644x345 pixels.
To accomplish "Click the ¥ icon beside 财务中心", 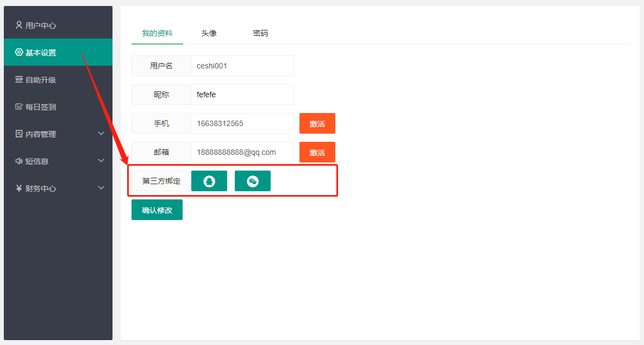I will click(18, 188).
